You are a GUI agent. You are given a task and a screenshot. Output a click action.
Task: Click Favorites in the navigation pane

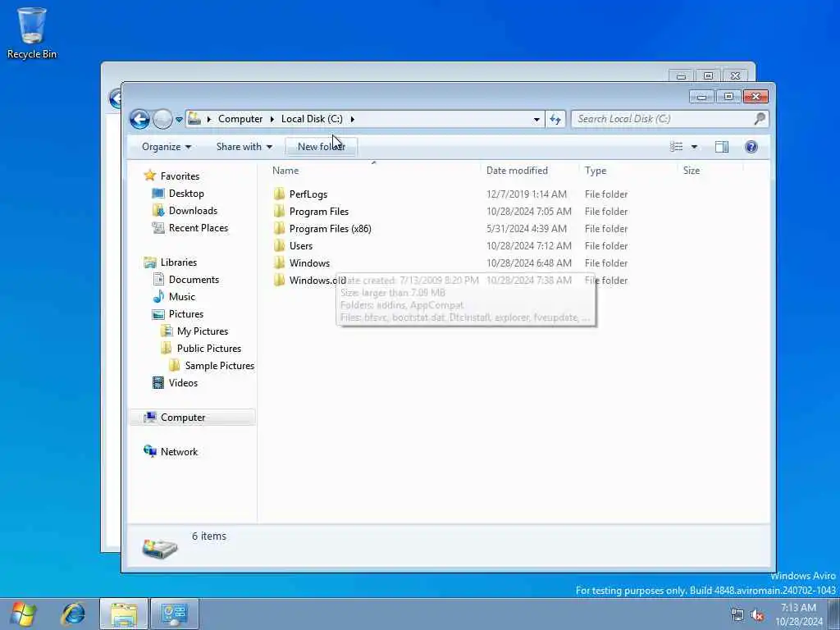(x=180, y=176)
